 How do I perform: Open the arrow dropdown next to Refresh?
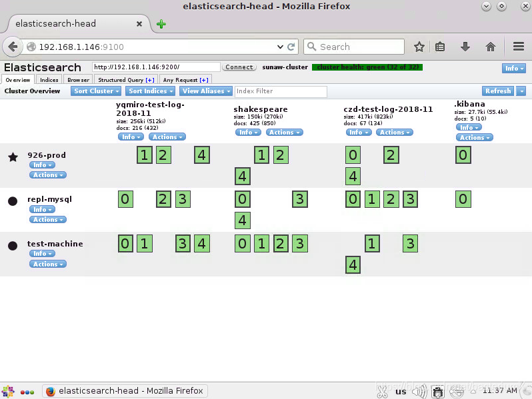coord(521,91)
